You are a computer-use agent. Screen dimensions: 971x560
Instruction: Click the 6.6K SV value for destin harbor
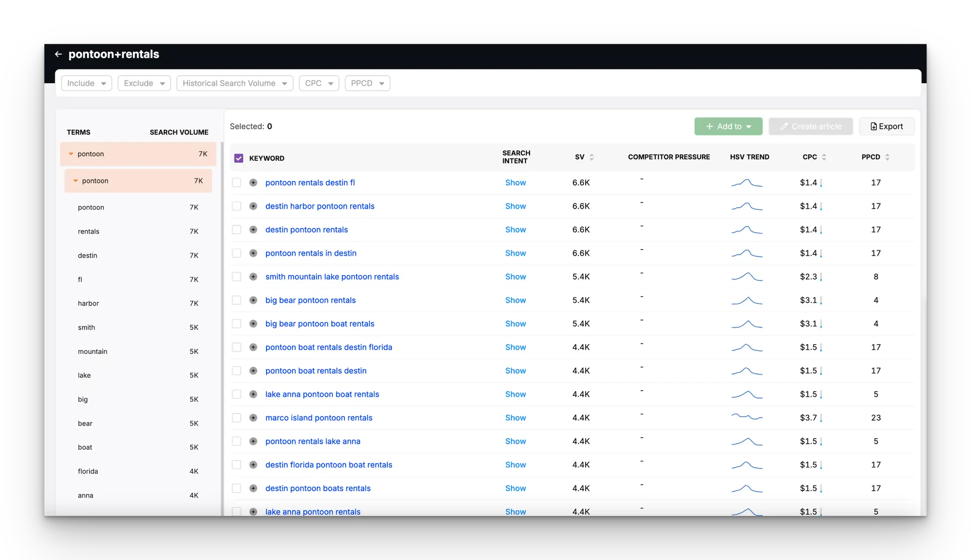[x=581, y=206]
